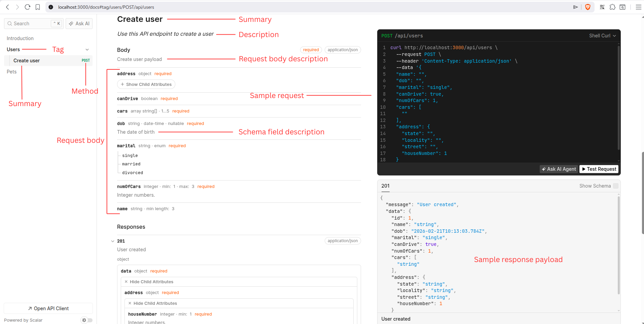Click Show Child Attributes under address
Image resolution: width=644 pixels, height=324 pixels.
[146, 84]
